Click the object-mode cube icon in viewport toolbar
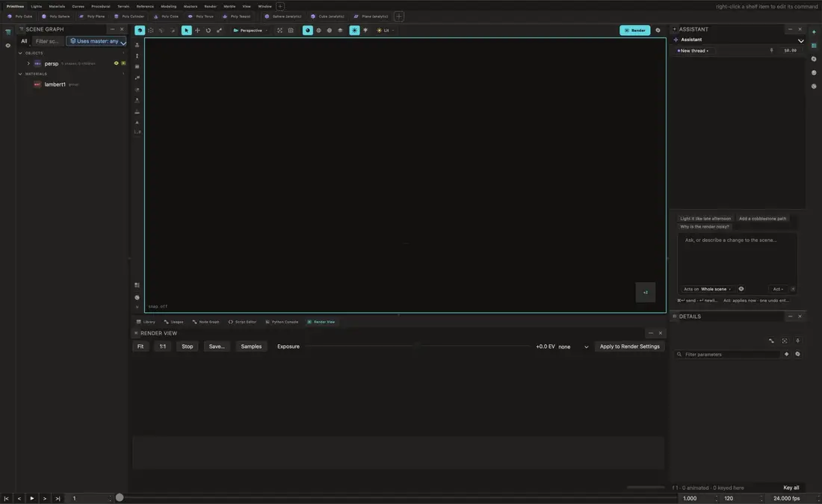822x504 pixels. [x=140, y=31]
